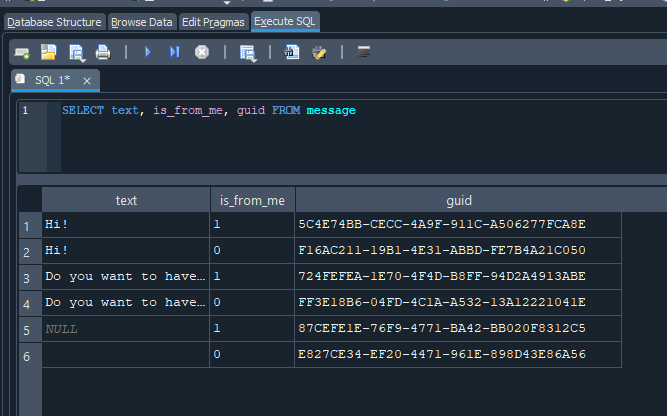The height and width of the screenshot is (416, 667).
Task: Select the 'Hi!' cell in row 2
Action: [x=125, y=251]
